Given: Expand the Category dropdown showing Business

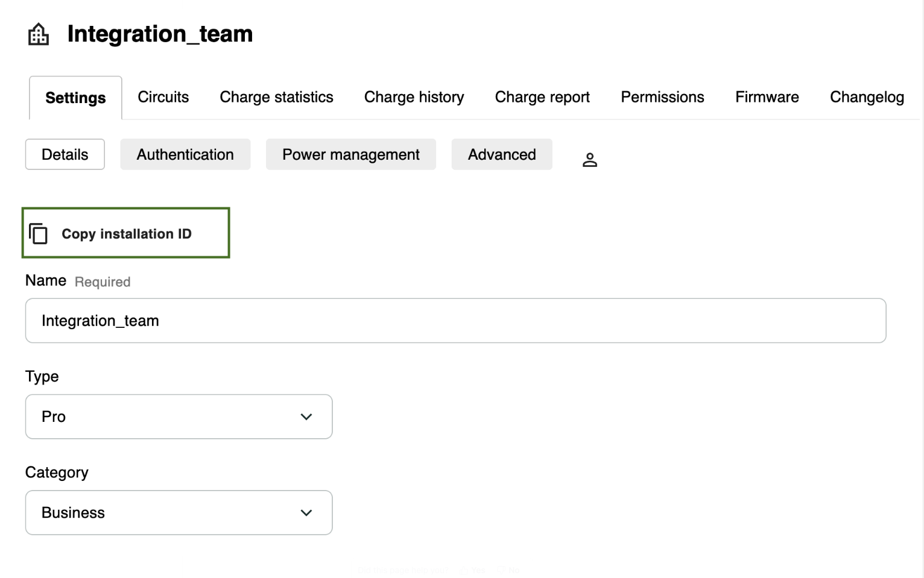Looking at the screenshot, I should [179, 513].
